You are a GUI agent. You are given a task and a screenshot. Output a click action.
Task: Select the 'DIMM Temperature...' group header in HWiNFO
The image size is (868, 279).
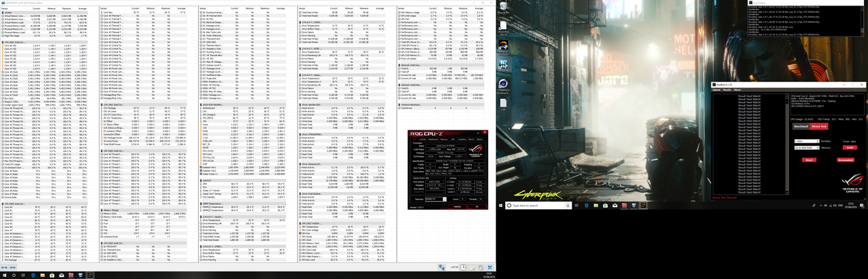point(242,203)
